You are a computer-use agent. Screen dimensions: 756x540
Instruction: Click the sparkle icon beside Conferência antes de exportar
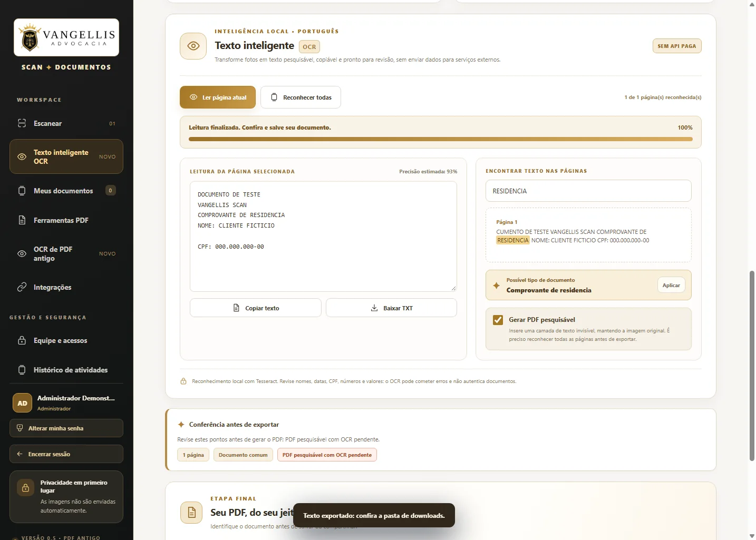181,425
